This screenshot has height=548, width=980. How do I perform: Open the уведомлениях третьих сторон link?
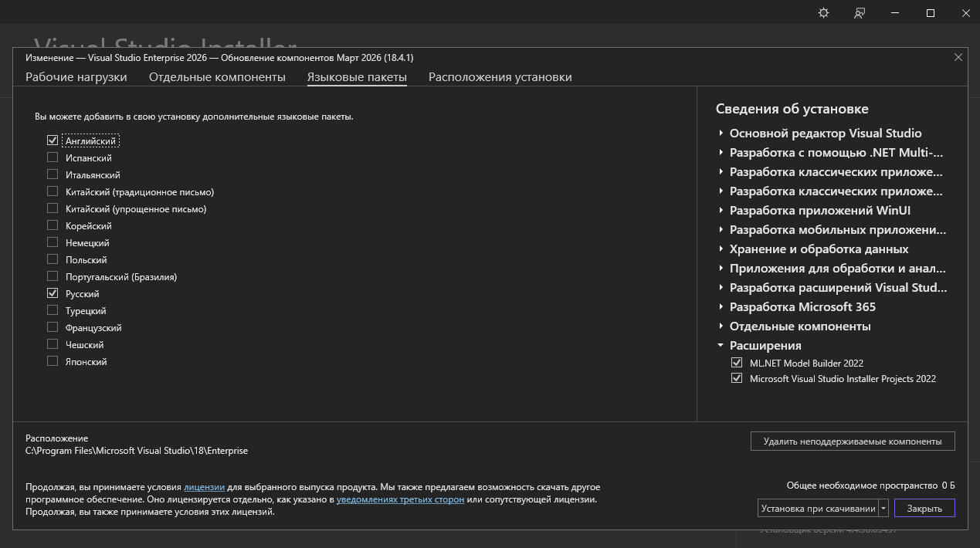400,500
